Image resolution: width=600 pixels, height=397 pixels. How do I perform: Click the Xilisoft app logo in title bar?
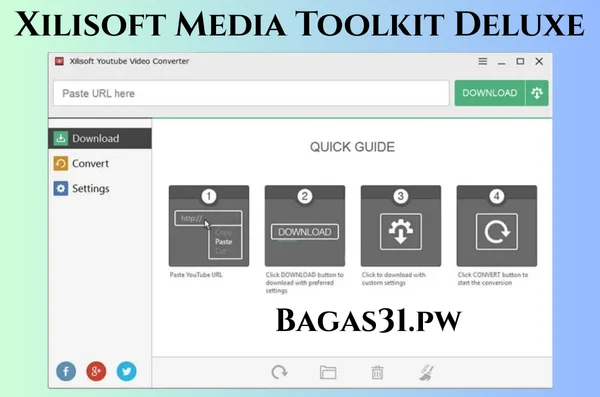(x=59, y=61)
